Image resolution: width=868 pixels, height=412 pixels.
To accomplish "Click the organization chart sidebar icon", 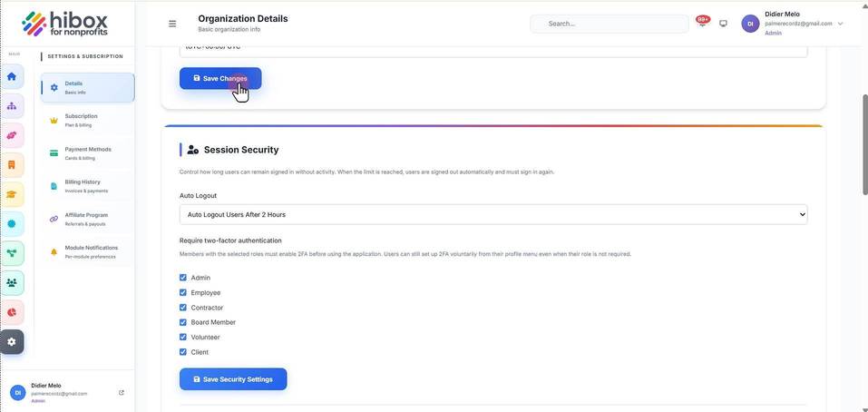I will click(x=12, y=106).
